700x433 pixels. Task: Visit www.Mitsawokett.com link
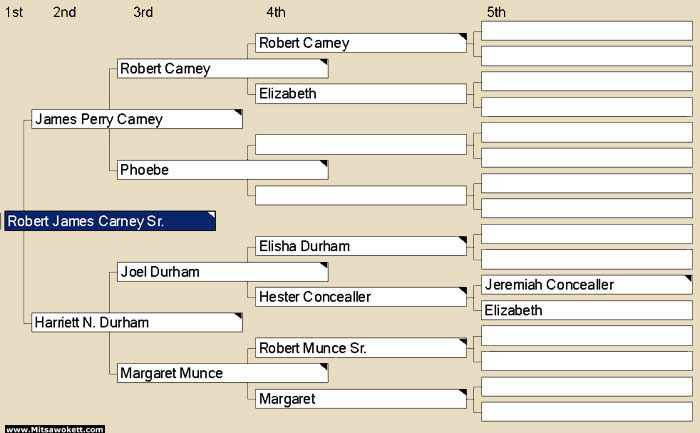55,429
